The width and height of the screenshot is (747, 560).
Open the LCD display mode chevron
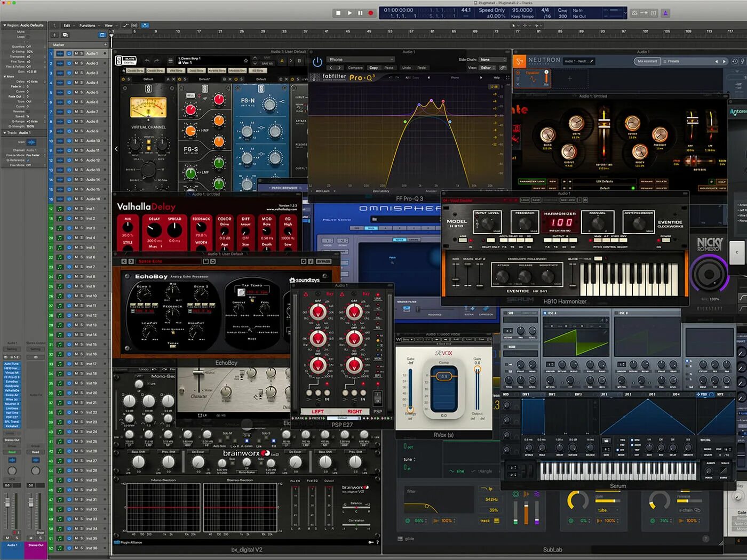pos(625,13)
